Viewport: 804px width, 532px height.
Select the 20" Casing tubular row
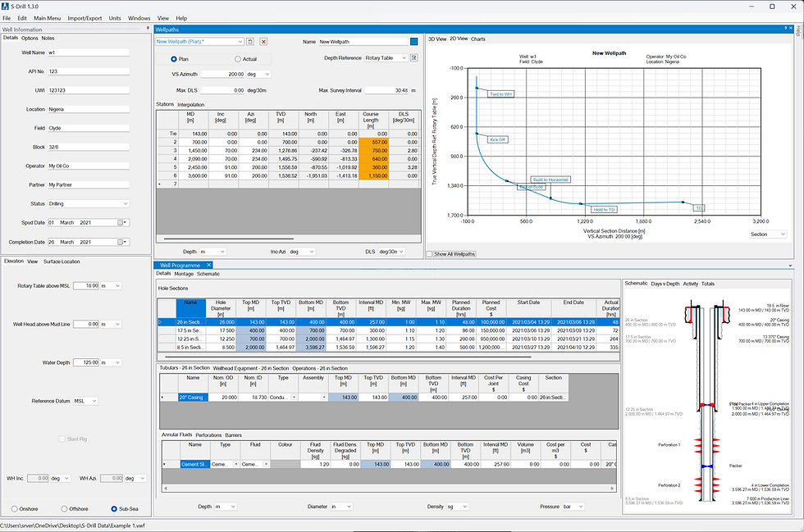pyautogui.click(x=364, y=398)
